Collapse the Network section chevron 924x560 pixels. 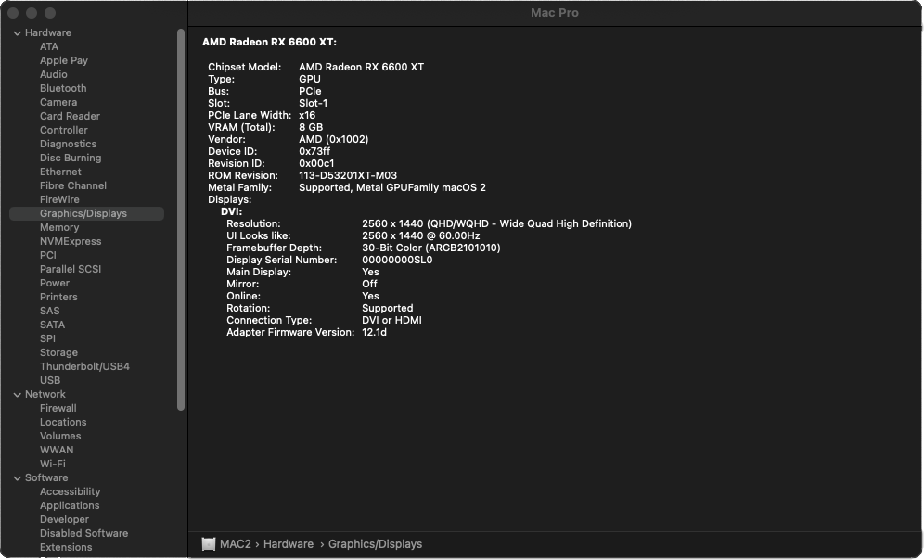17,395
